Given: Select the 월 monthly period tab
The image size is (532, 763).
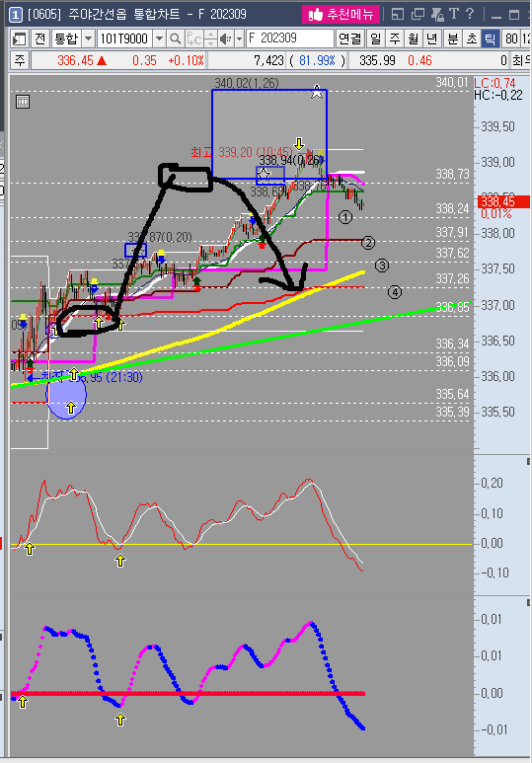Looking at the screenshot, I should click(414, 38).
